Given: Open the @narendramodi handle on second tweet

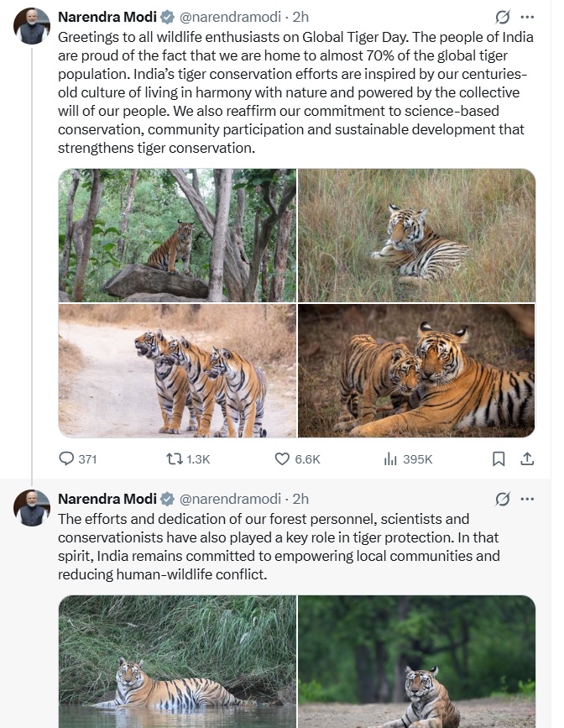Looking at the screenshot, I should pos(230,499).
